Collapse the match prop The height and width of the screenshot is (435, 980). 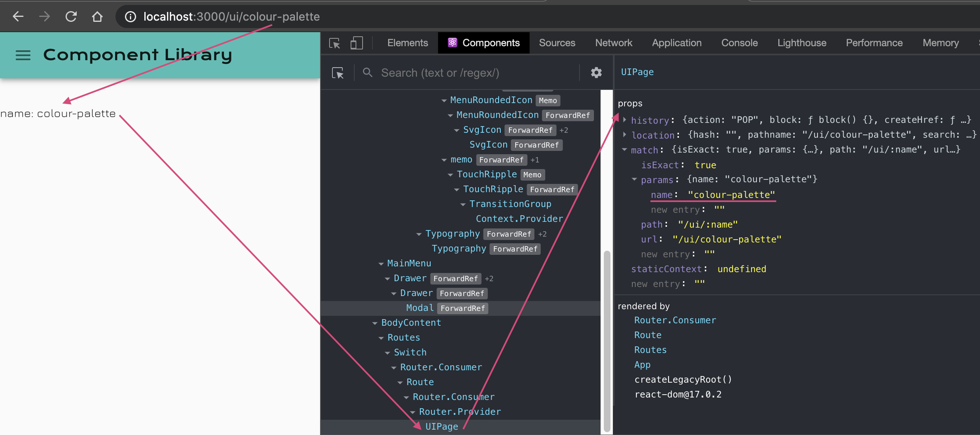624,150
